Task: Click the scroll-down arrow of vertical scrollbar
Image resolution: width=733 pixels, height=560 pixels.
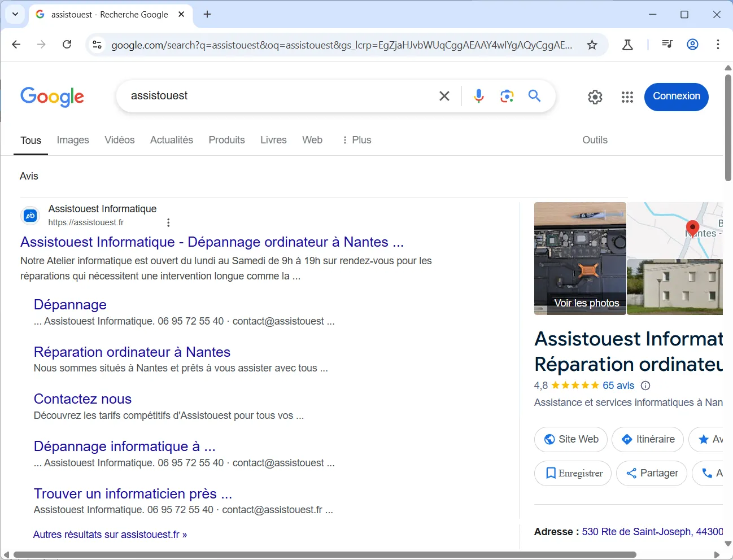Action: 728,544
